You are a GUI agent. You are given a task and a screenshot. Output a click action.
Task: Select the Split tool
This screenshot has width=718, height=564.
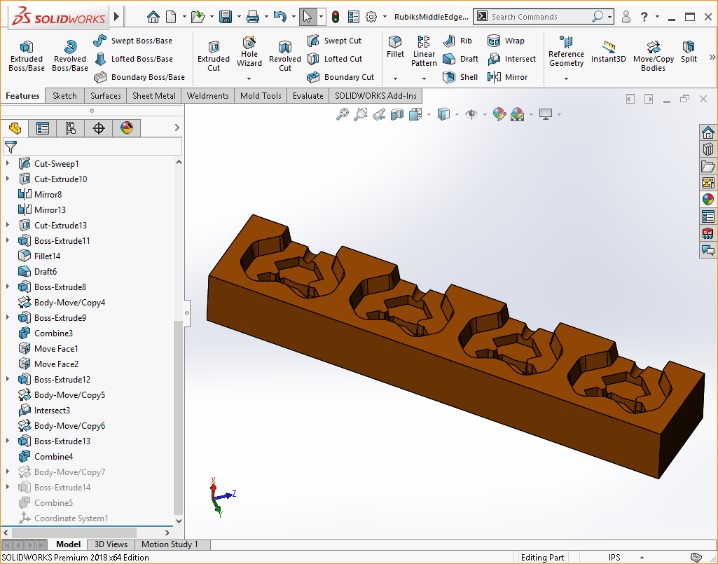point(688,52)
